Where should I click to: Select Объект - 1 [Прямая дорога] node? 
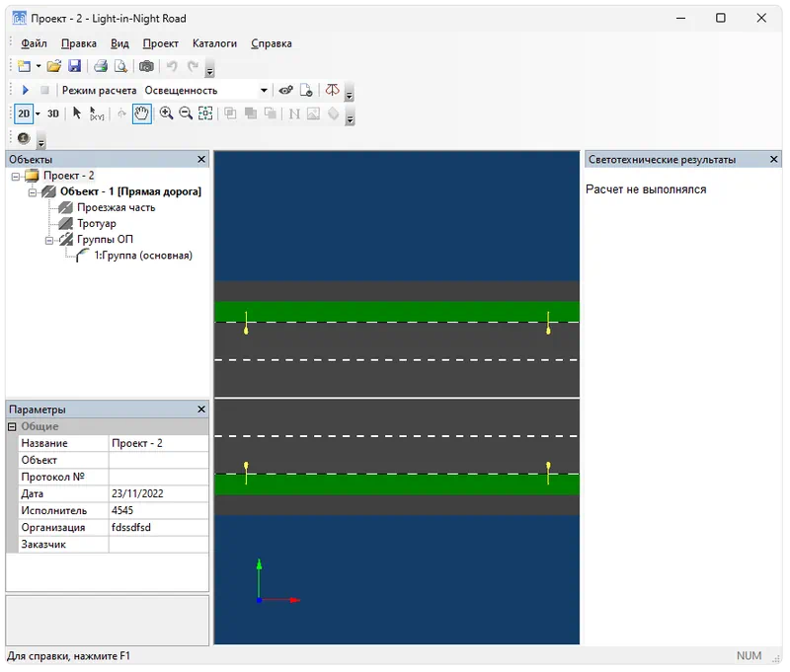(x=130, y=191)
